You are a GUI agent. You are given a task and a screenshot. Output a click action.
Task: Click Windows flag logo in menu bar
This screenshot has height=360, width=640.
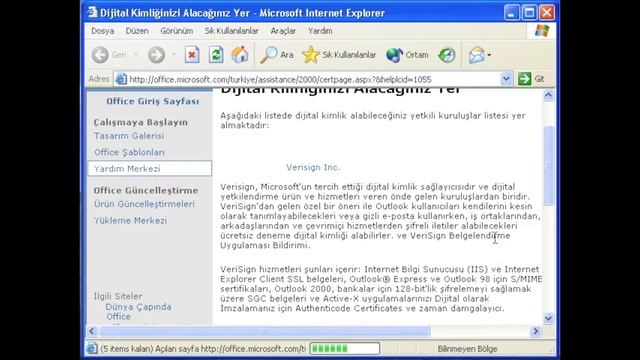click(542, 31)
